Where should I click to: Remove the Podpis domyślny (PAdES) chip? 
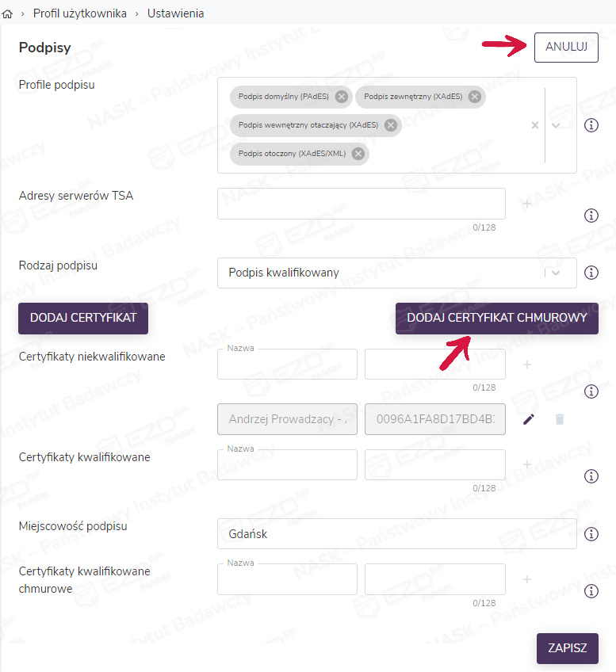(342, 97)
